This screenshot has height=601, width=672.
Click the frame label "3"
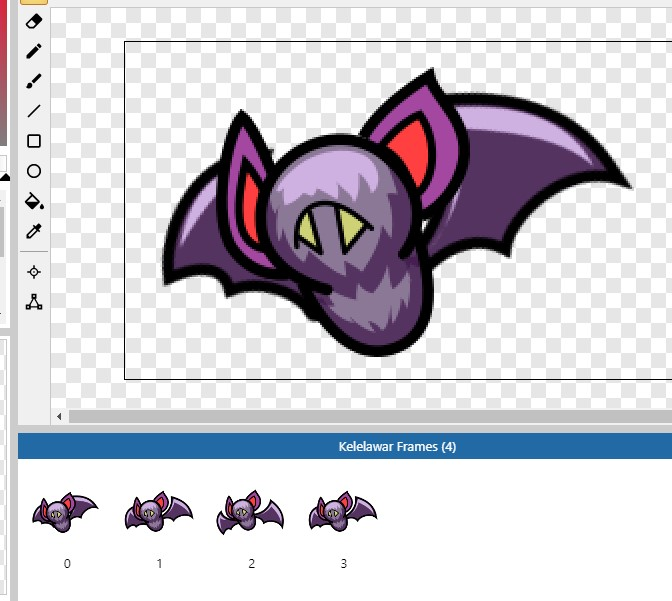click(x=344, y=563)
